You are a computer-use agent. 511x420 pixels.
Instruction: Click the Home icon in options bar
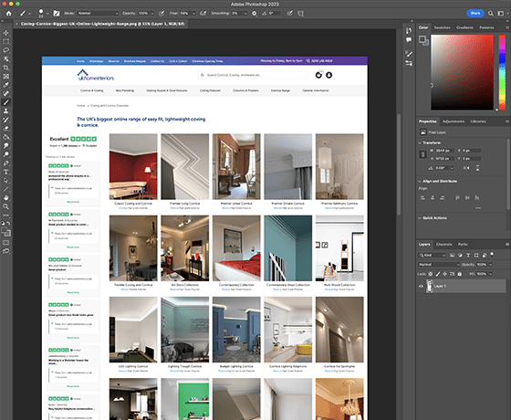9,14
